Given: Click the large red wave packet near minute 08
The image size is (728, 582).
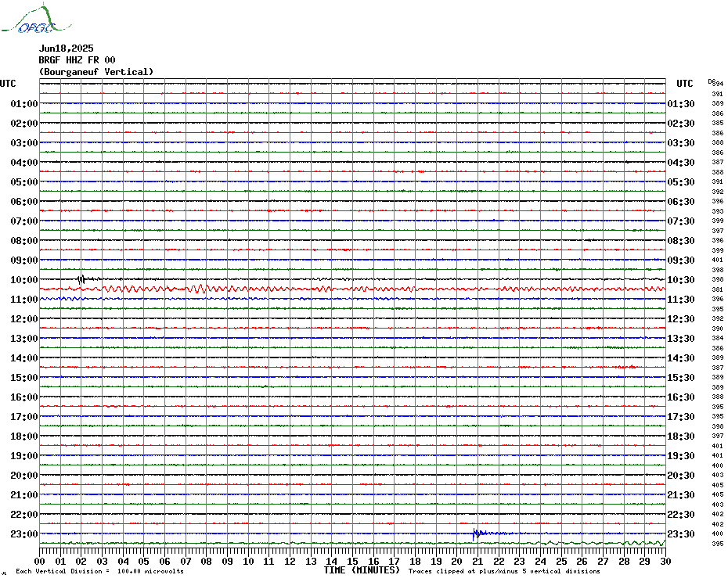Looking at the screenshot, I should (200, 289).
